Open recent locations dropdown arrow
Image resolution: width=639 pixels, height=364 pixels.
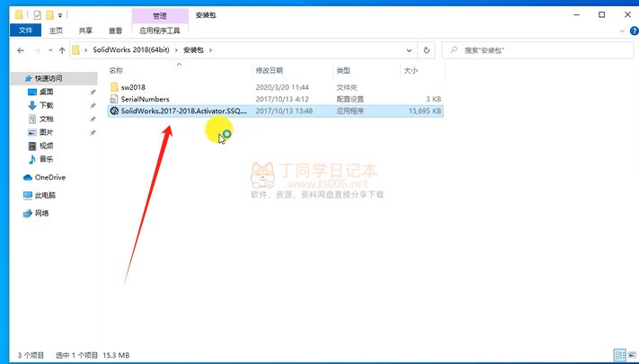(x=50, y=50)
